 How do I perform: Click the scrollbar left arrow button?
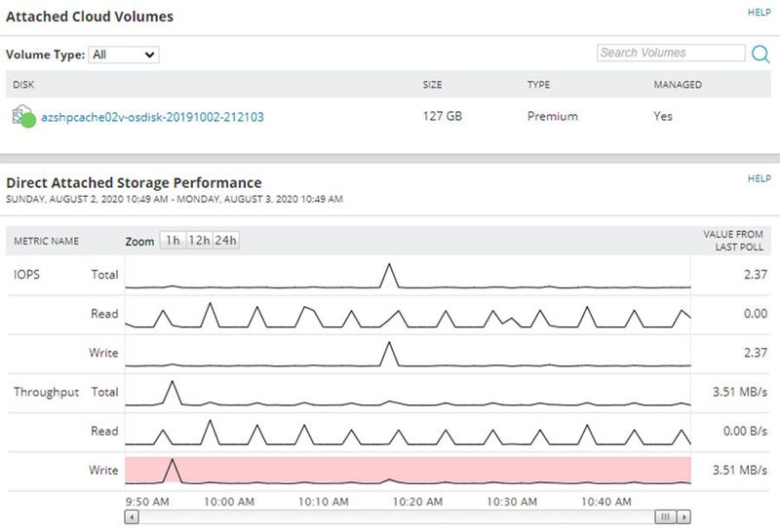(132, 517)
